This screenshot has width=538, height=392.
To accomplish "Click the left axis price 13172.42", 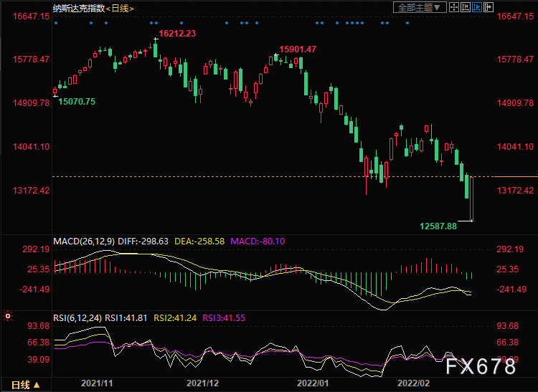I will coord(32,190).
